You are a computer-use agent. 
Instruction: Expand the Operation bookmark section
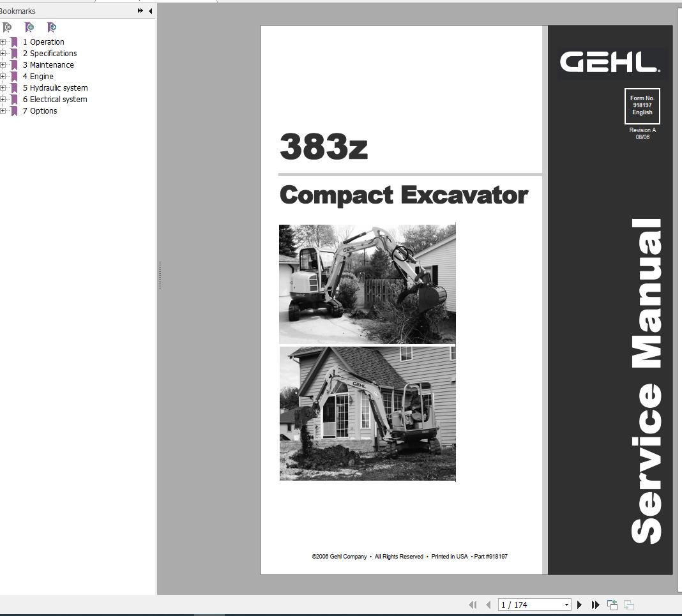coord(4,41)
